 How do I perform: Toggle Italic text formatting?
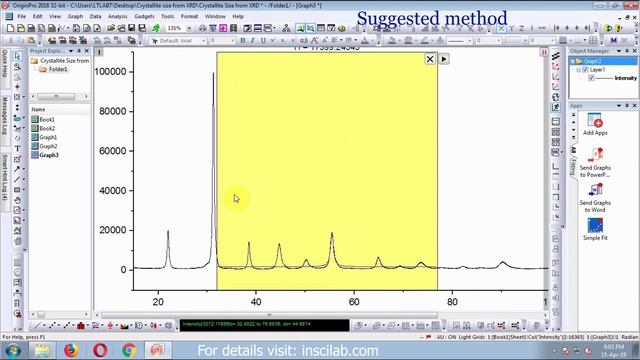tap(253, 40)
